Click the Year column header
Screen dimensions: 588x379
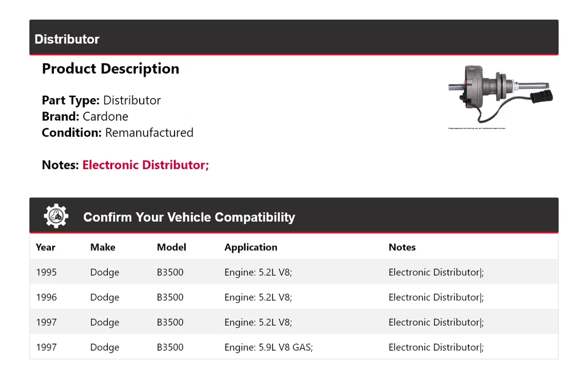coord(45,247)
